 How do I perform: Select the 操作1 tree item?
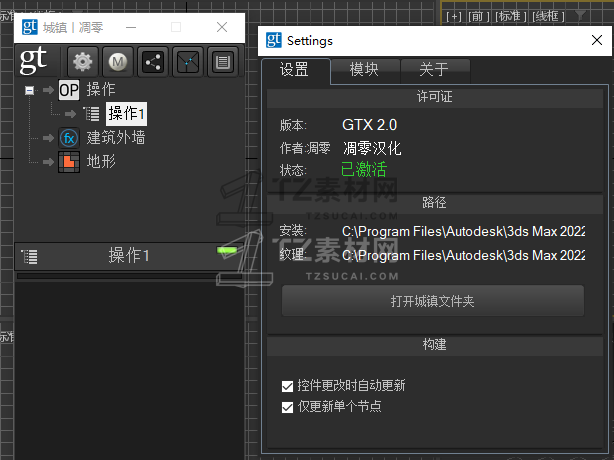(x=126, y=114)
